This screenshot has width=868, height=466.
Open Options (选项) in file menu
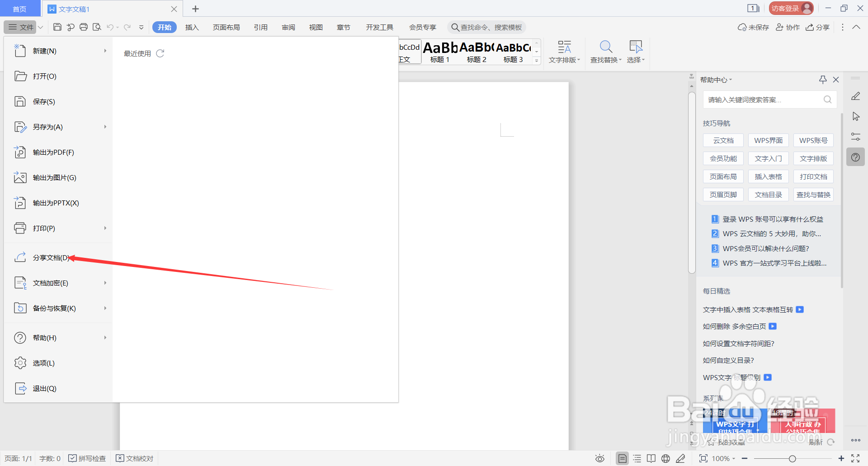tap(58, 363)
